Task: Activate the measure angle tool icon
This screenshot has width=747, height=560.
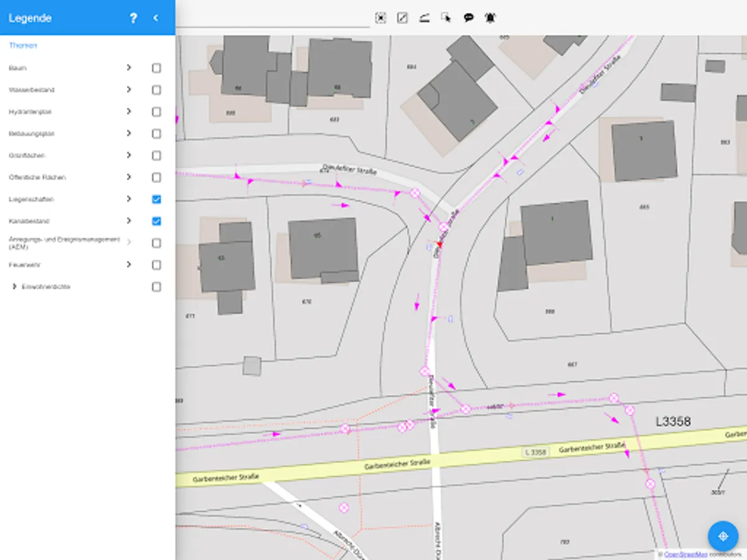Action: click(x=424, y=18)
